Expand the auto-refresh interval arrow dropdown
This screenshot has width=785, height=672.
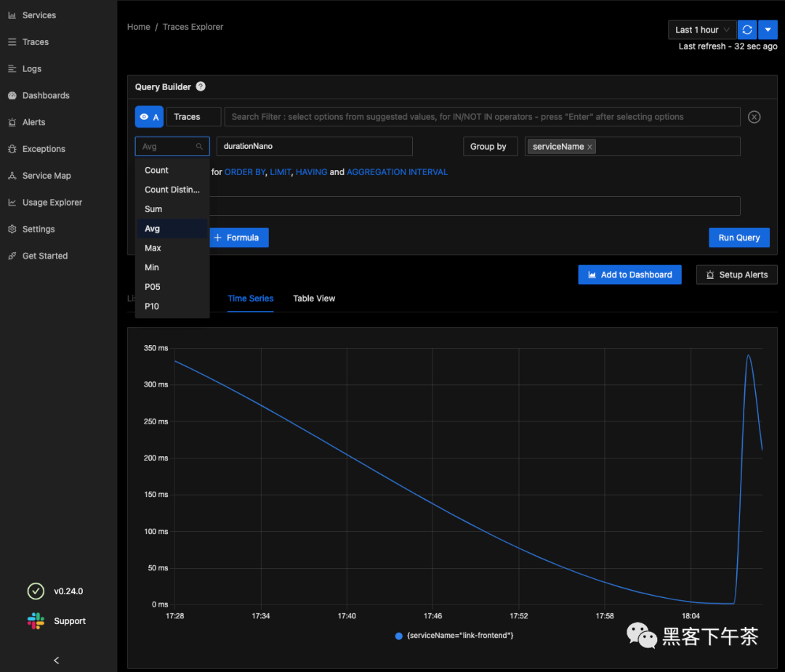click(x=768, y=30)
